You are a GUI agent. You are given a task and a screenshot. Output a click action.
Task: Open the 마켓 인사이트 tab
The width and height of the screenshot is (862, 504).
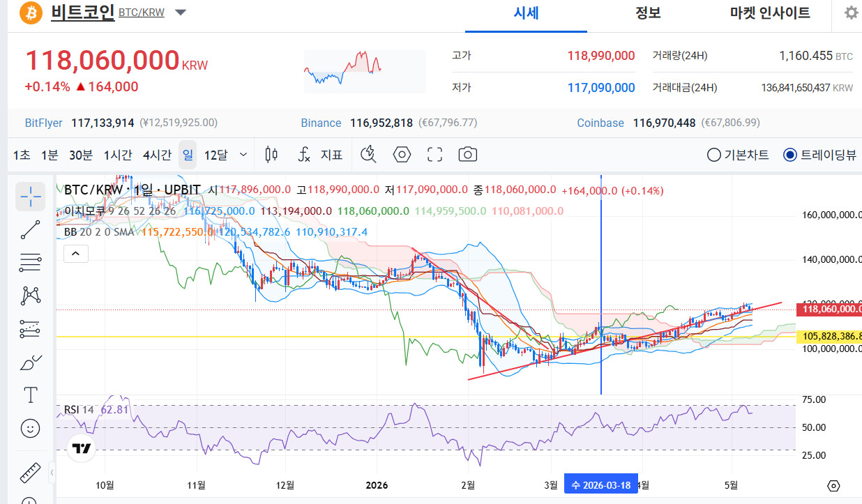point(770,13)
